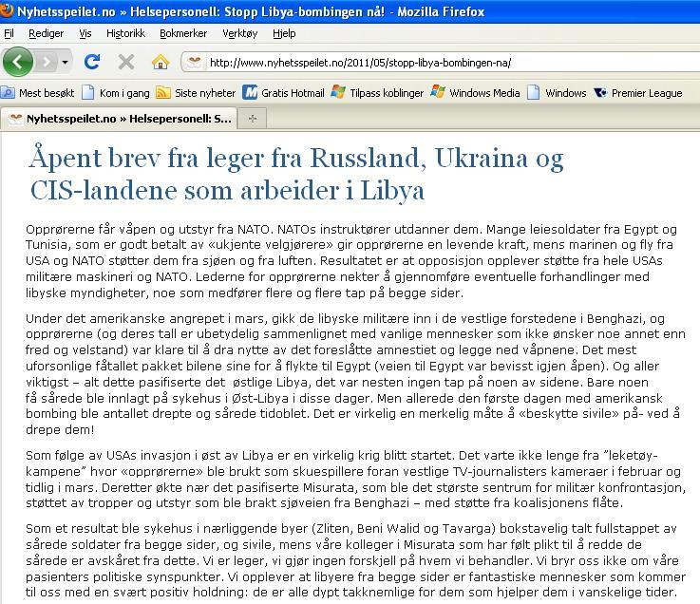Viewport: 700px width, 604px height.
Task: Open the Tilpass koblinger bookmark
Action: (377, 93)
